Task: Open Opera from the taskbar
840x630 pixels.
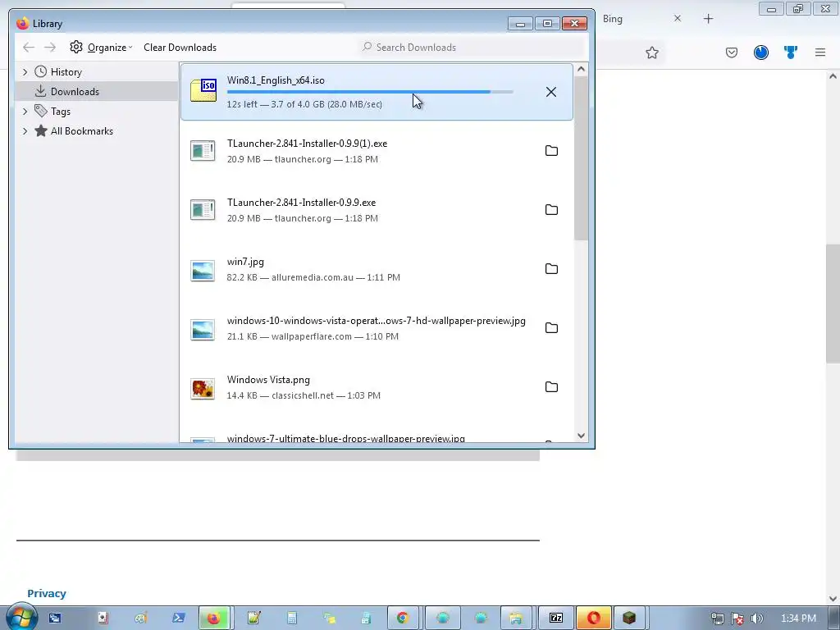Action: click(x=593, y=619)
